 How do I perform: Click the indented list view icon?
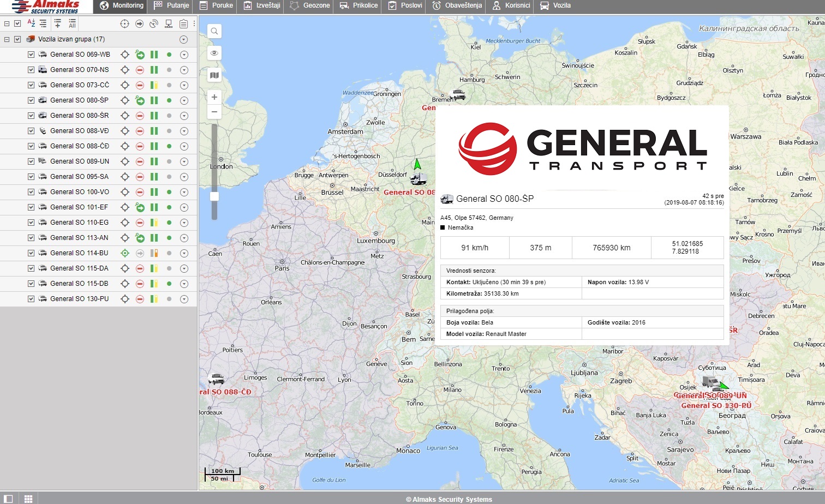[43, 23]
